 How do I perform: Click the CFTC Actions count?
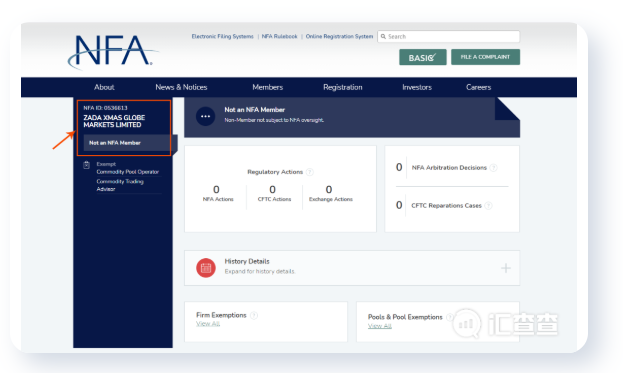click(x=272, y=189)
